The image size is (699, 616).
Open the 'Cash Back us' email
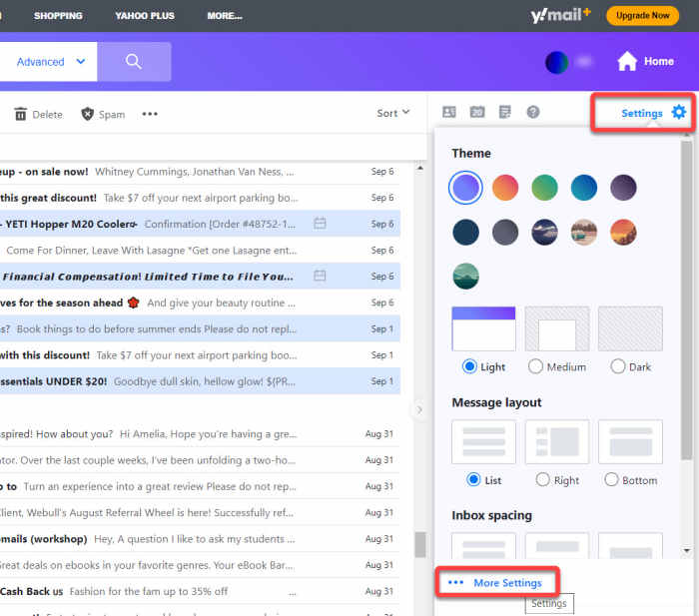pyautogui.click(x=200, y=591)
